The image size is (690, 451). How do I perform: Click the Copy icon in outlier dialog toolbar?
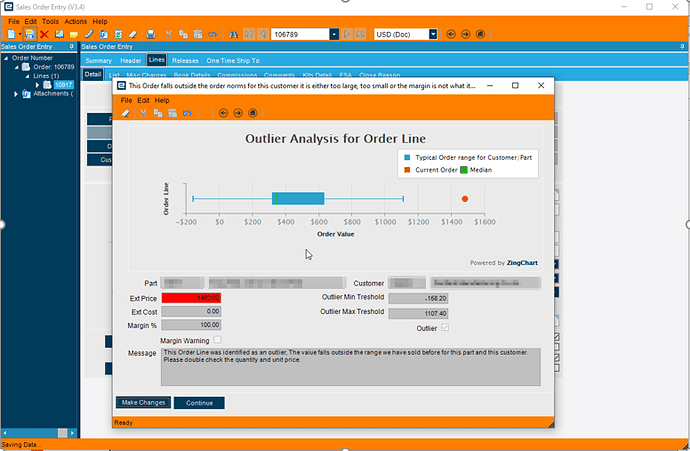158,113
